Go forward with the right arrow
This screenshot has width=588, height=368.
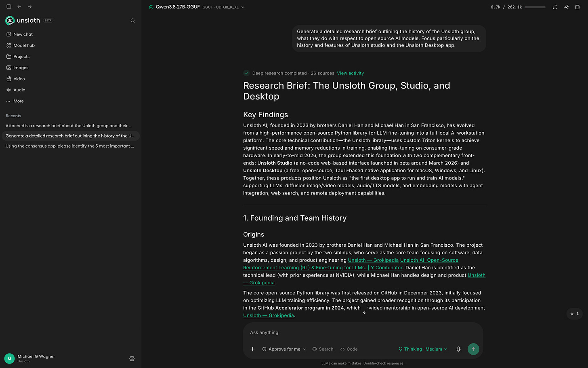click(x=29, y=6)
